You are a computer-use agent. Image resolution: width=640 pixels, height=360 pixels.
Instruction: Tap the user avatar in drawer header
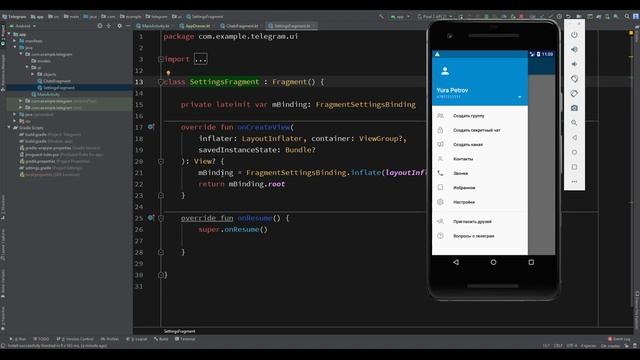[445, 71]
